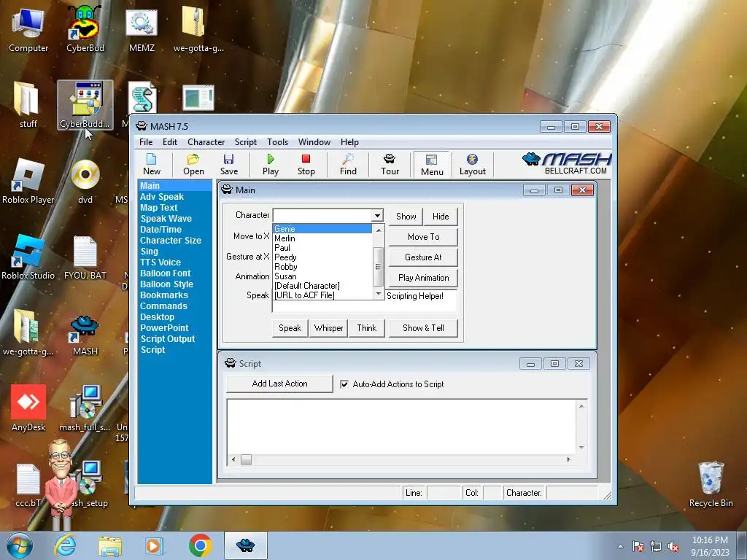The width and height of the screenshot is (747, 560).
Task: Open the Character menu
Action: [x=206, y=142]
